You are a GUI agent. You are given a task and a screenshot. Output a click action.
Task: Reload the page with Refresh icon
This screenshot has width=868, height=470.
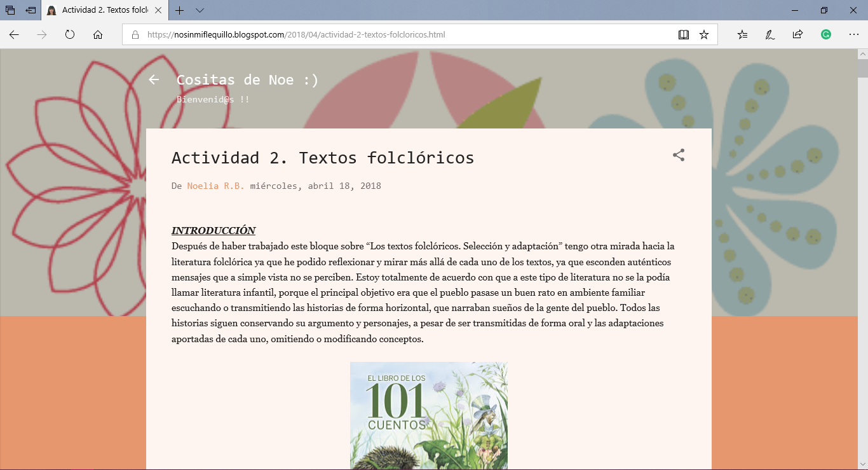click(70, 35)
